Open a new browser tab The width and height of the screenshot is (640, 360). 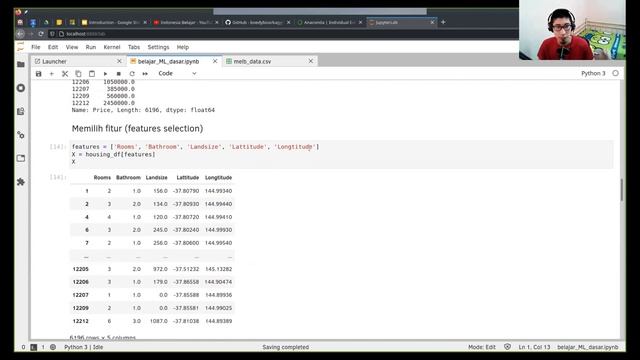[x=443, y=22]
